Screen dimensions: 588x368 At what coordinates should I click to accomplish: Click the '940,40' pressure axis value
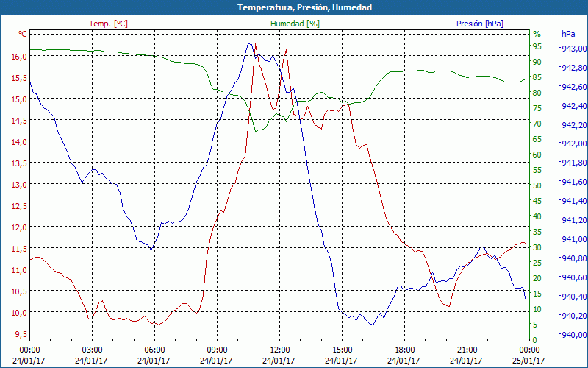(x=574, y=297)
